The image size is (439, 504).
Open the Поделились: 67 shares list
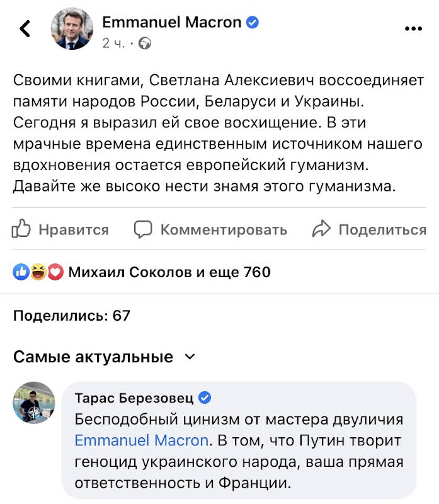[x=71, y=316]
